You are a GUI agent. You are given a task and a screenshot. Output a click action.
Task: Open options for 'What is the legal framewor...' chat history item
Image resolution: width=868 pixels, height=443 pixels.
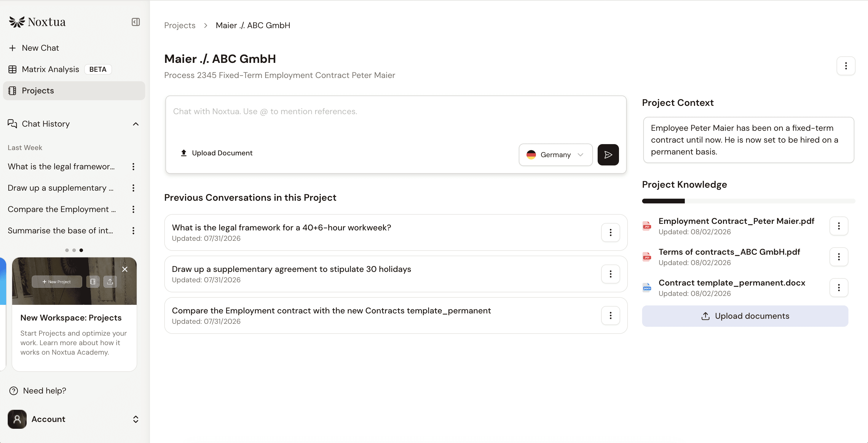133,167
